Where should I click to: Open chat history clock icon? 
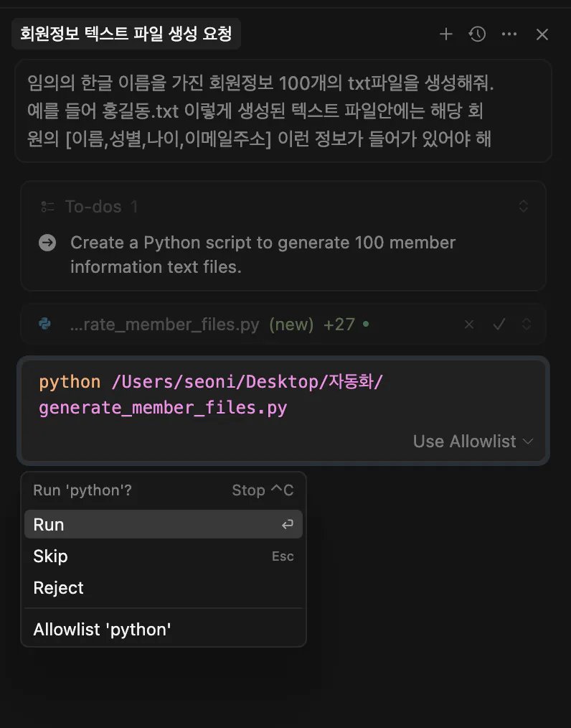click(477, 34)
